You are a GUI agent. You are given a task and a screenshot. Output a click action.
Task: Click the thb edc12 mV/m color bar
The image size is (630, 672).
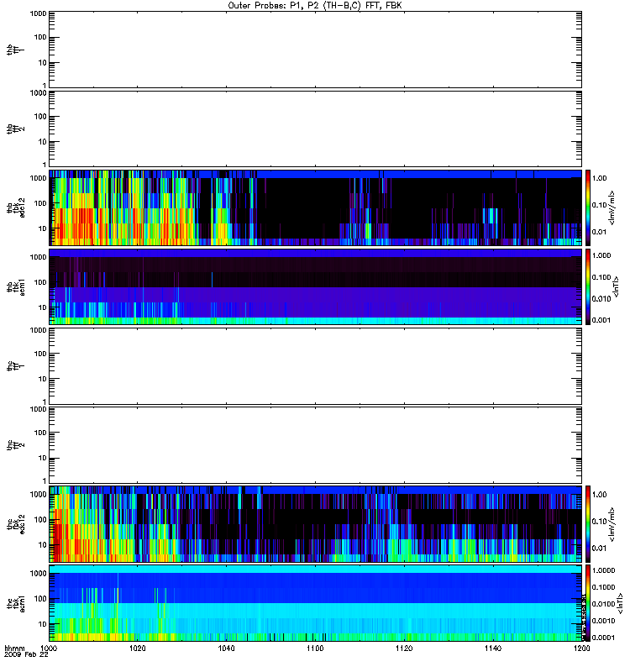[x=588, y=207]
